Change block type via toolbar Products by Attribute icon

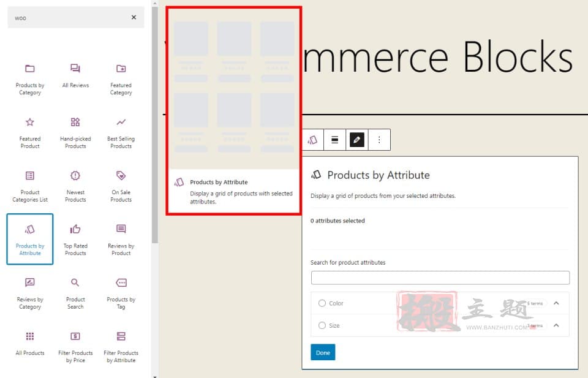pyautogui.click(x=313, y=140)
